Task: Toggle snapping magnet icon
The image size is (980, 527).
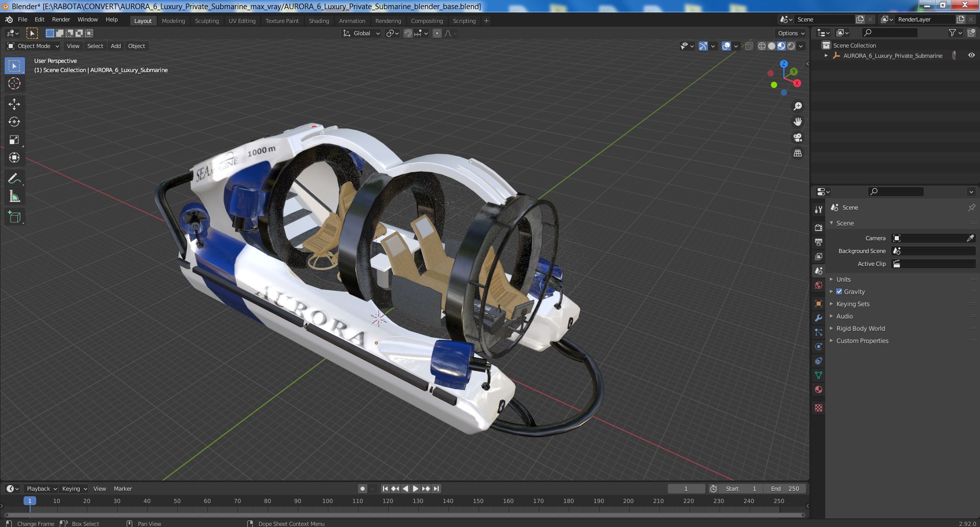Action: tap(408, 33)
